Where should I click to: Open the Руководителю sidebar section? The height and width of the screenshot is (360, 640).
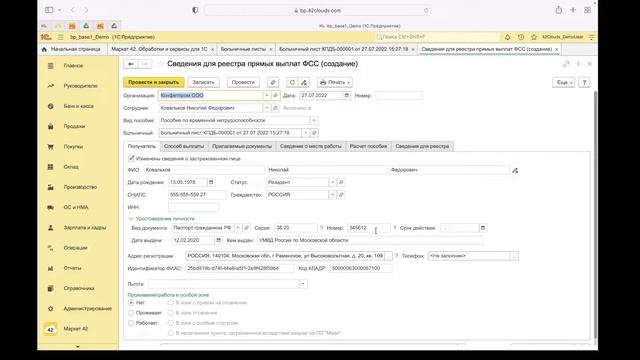click(80, 86)
